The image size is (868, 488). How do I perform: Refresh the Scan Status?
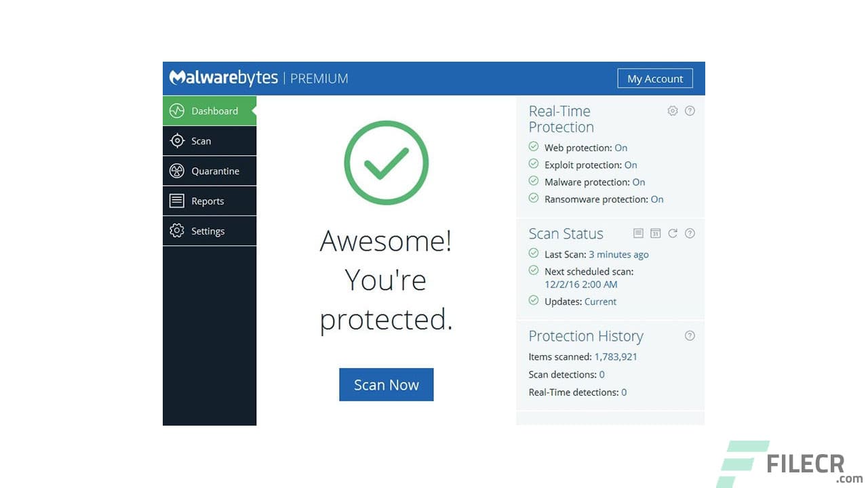(x=673, y=233)
